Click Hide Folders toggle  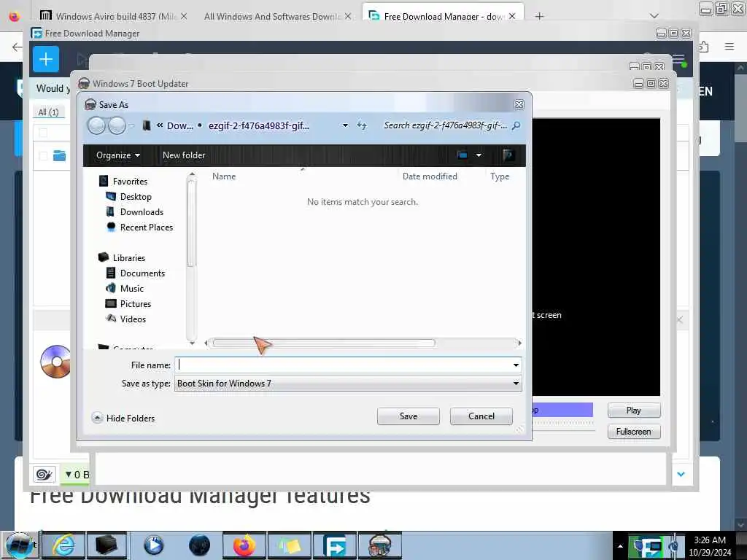point(123,418)
